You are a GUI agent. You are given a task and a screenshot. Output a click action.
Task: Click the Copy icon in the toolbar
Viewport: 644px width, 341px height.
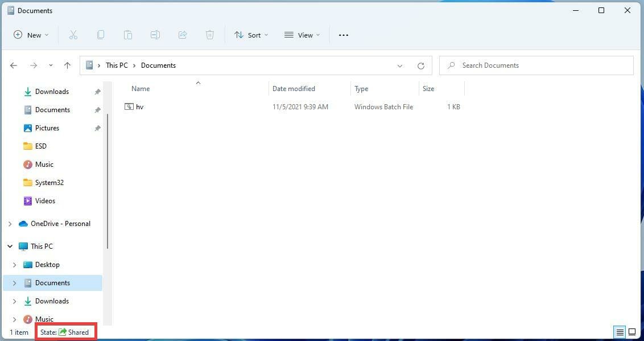(x=101, y=35)
